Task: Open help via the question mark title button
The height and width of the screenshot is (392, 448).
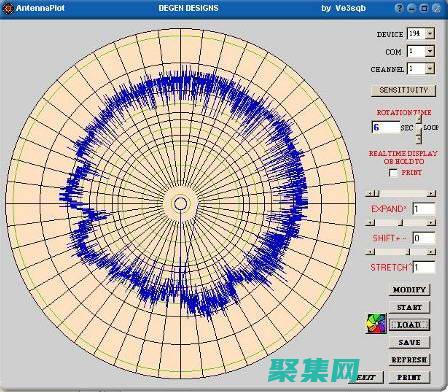Action: click(399, 8)
